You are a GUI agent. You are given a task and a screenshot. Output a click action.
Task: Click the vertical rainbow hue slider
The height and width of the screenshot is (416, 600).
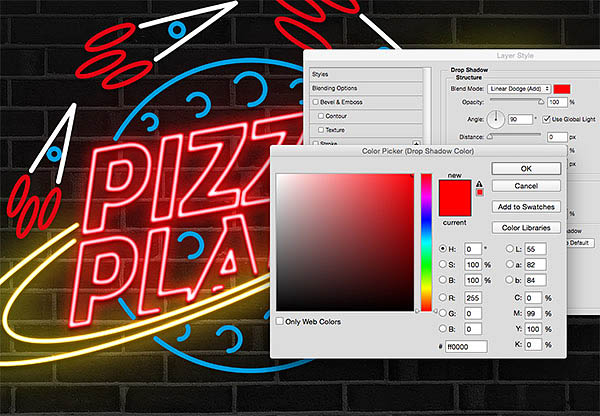pyautogui.click(x=426, y=241)
